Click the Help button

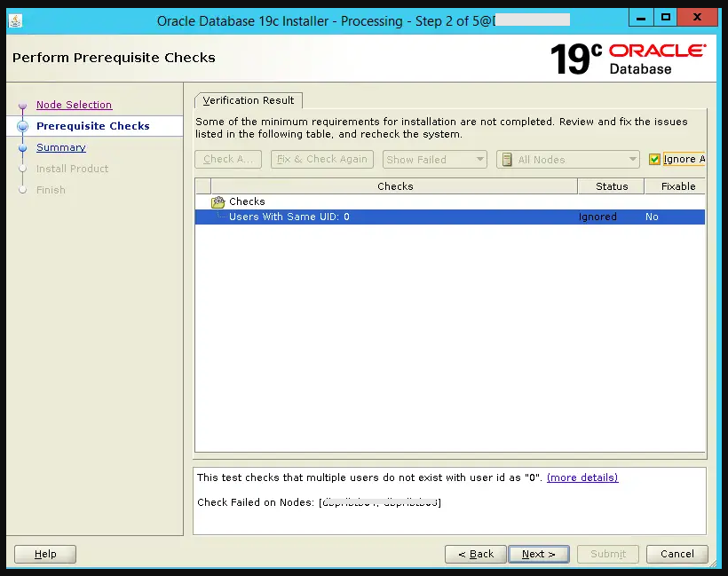point(45,554)
